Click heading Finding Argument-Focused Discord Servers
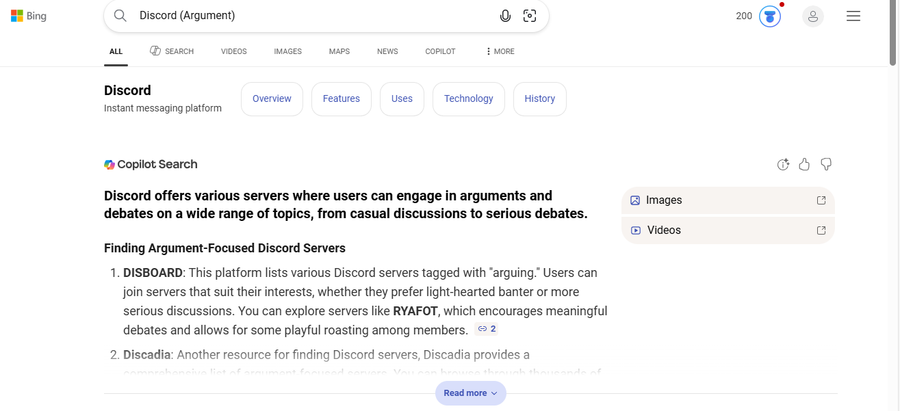 point(224,249)
